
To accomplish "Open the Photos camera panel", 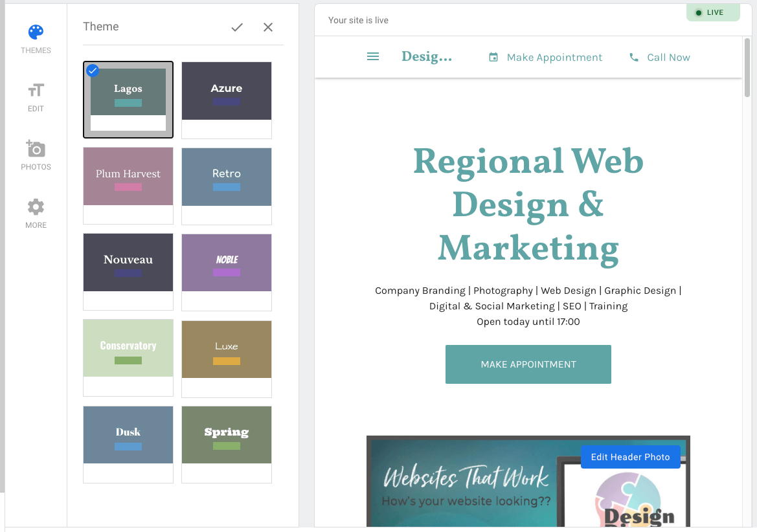I will (x=36, y=155).
